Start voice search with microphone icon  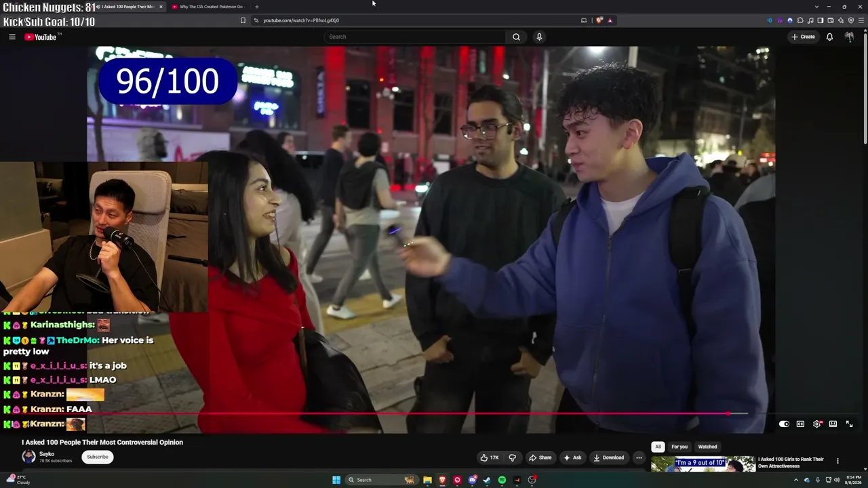click(539, 37)
